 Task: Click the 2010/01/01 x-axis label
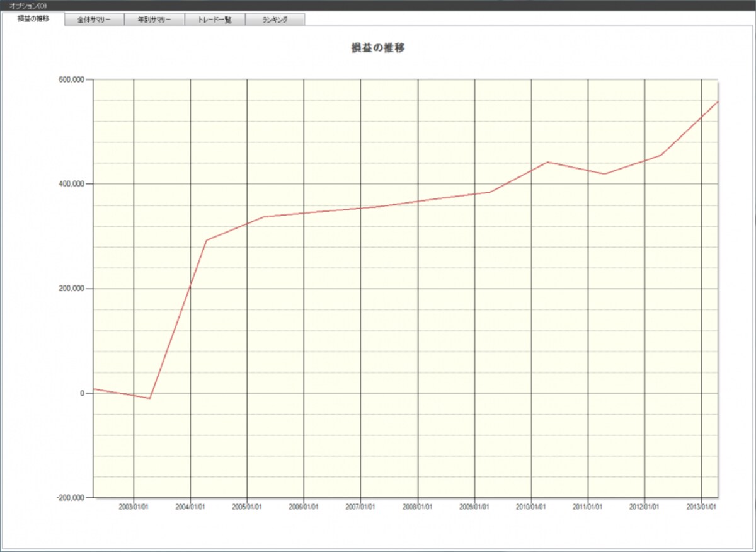[531, 507]
